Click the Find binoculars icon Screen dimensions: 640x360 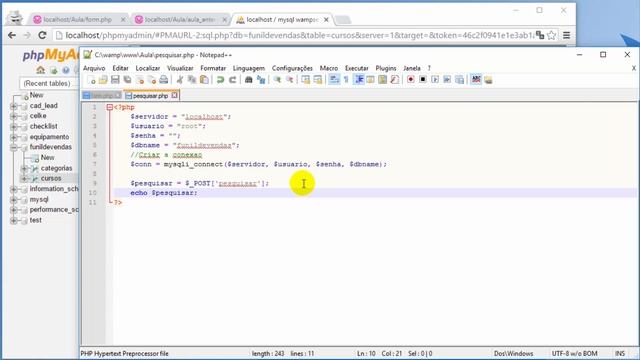249,80
